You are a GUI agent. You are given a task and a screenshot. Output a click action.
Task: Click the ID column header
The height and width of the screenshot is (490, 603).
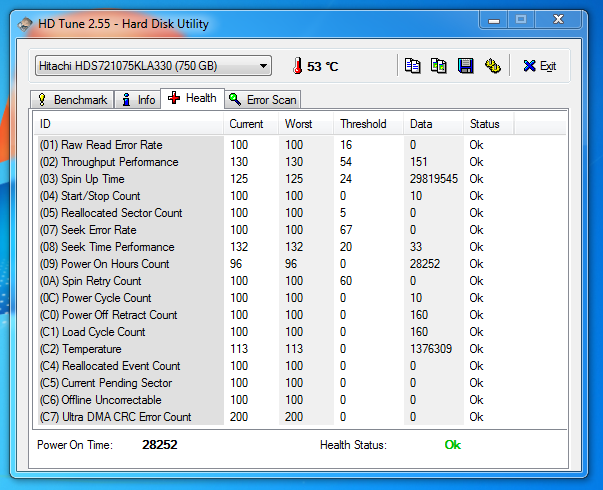pyautogui.click(x=129, y=124)
